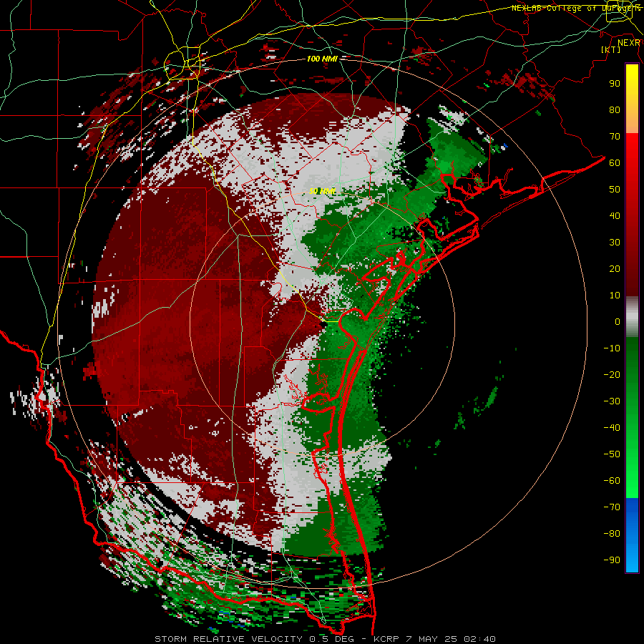Pick the blue bottom segment of color bar

click(x=632, y=535)
